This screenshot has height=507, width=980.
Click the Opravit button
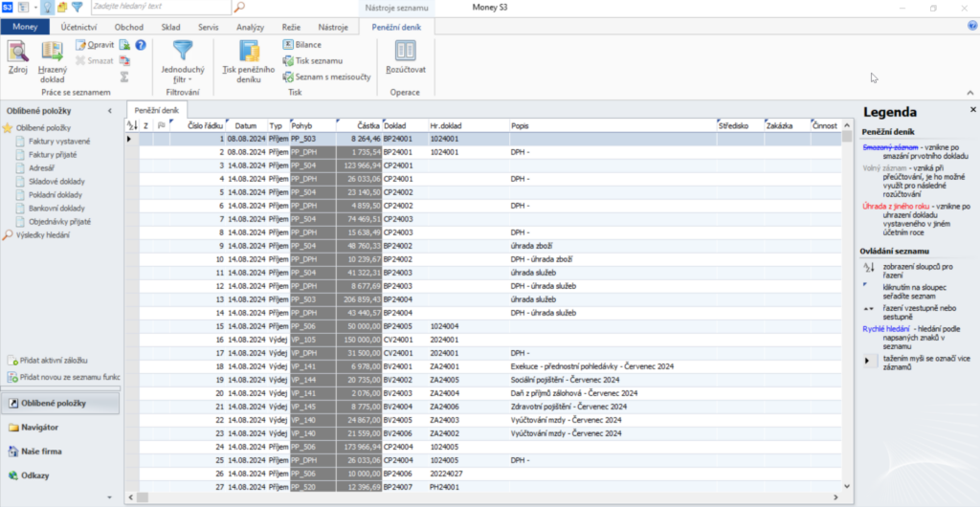pyautogui.click(x=95, y=45)
